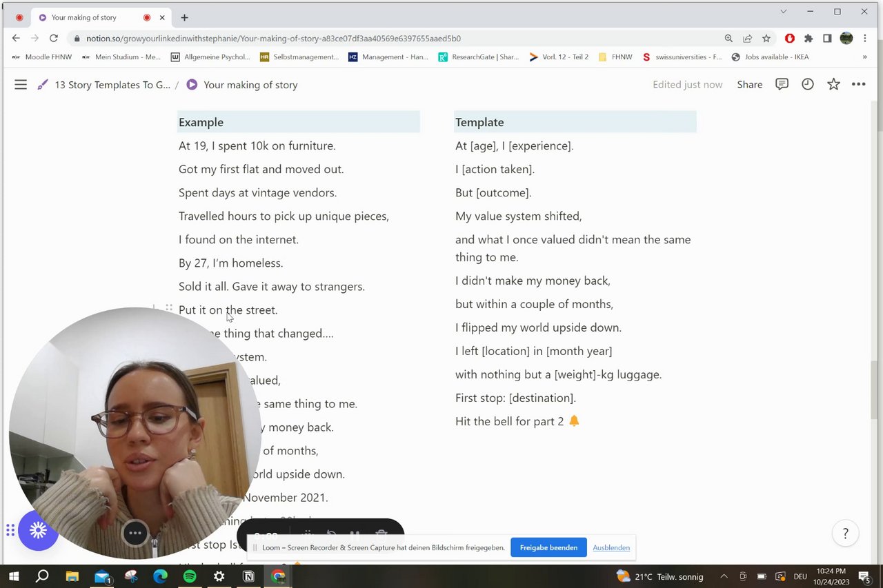883x588 pixels.
Task: Toggle Chrome side panel icon
Action: pyautogui.click(x=827, y=39)
